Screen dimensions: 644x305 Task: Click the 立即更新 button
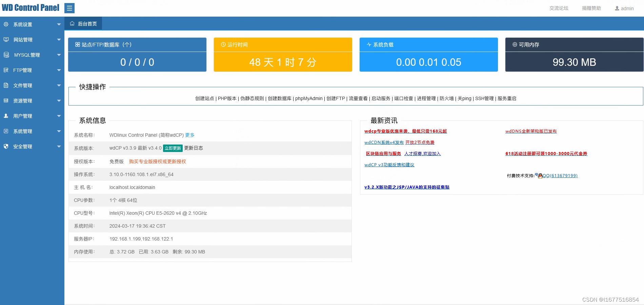click(x=173, y=148)
